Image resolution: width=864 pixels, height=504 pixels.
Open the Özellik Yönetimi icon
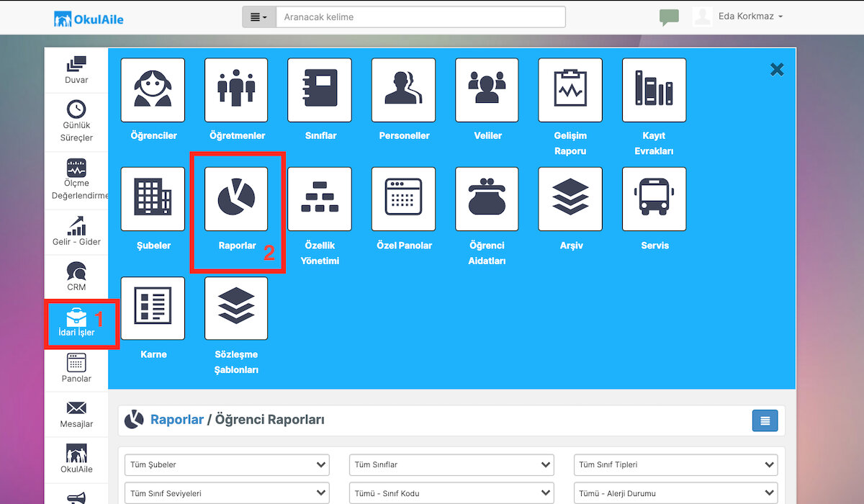320,199
